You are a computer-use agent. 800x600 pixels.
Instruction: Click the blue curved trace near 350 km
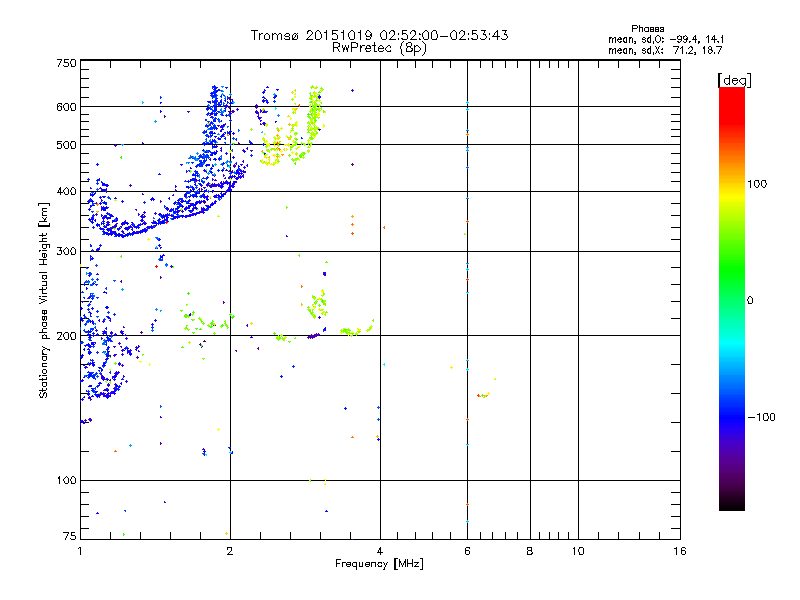point(168,219)
